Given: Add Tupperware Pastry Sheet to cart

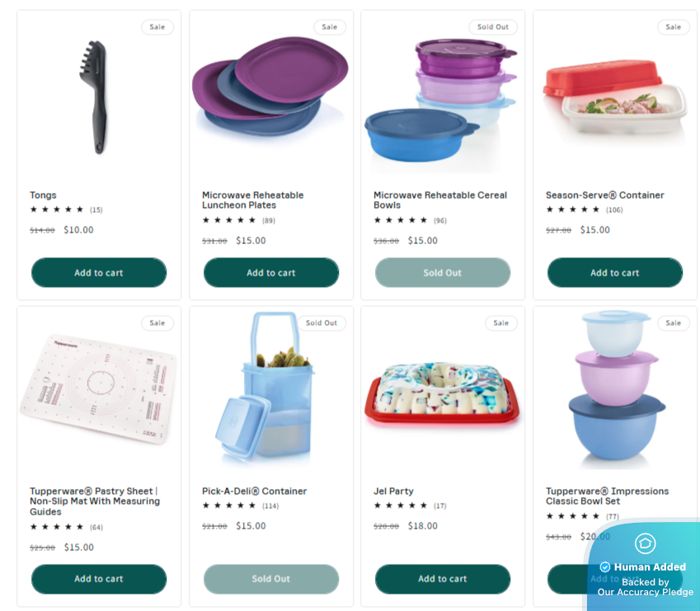Looking at the screenshot, I should coord(99,579).
